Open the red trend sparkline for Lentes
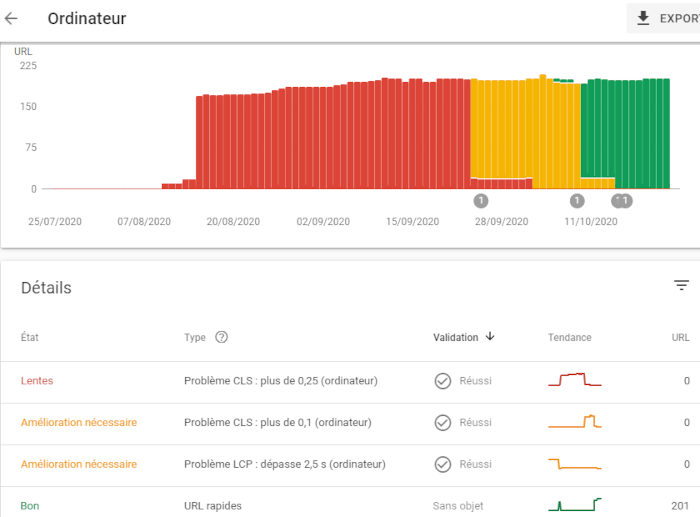 click(574, 380)
